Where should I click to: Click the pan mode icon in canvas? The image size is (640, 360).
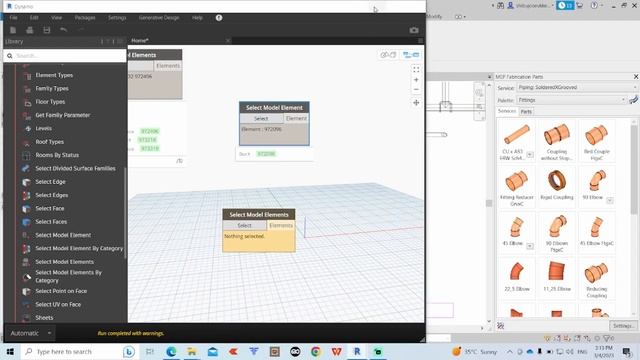tap(416, 102)
